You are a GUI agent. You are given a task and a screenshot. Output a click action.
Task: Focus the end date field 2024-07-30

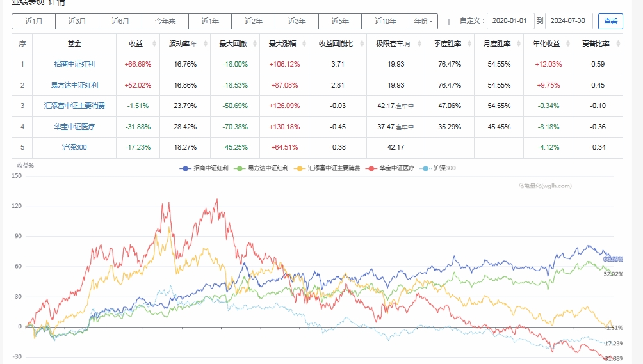click(569, 21)
